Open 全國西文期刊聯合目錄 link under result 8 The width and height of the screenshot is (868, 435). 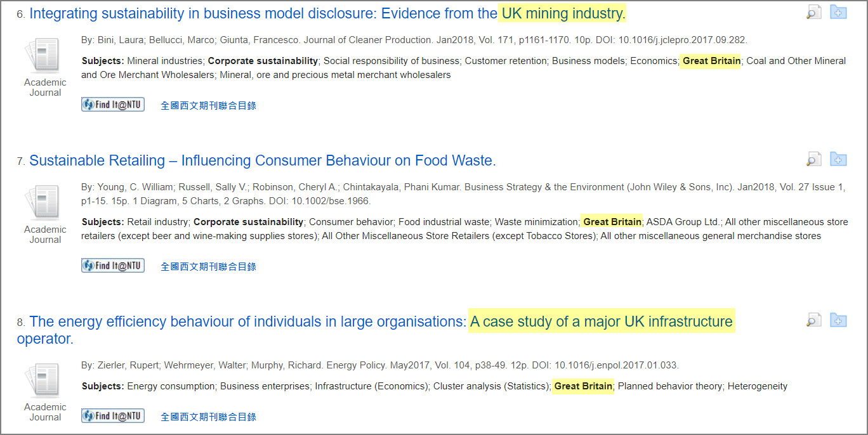(x=209, y=417)
